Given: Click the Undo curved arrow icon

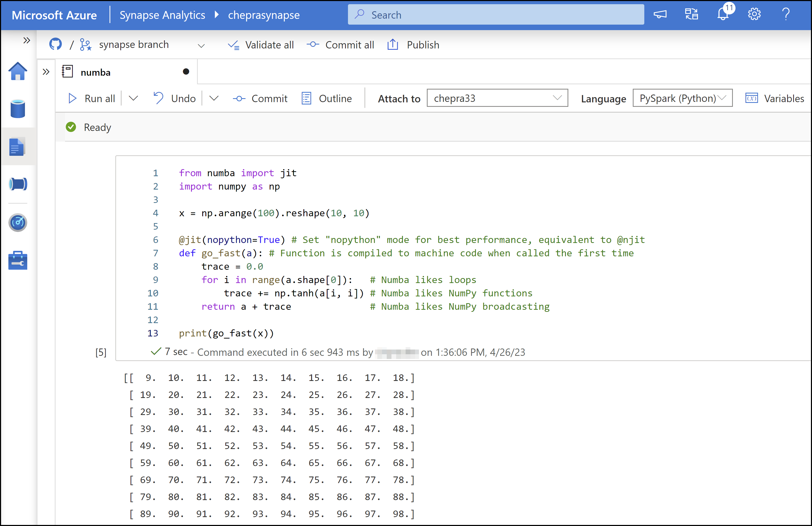Looking at the screenshot, I should [158, 98].
